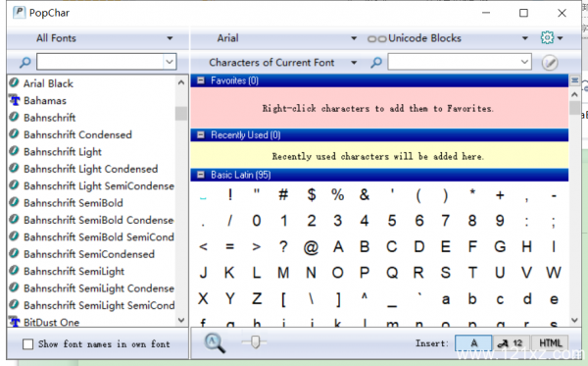Insert the capital letter W
The height and width of the screenshot is (366, 588).
click(554, 273)
